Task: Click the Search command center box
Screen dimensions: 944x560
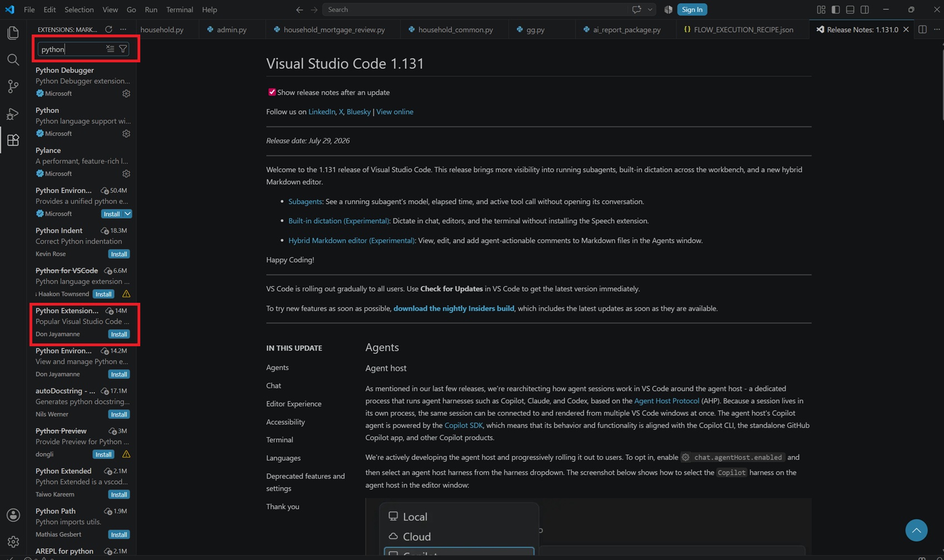Action: pyautogui.click(x=475, y=9)
